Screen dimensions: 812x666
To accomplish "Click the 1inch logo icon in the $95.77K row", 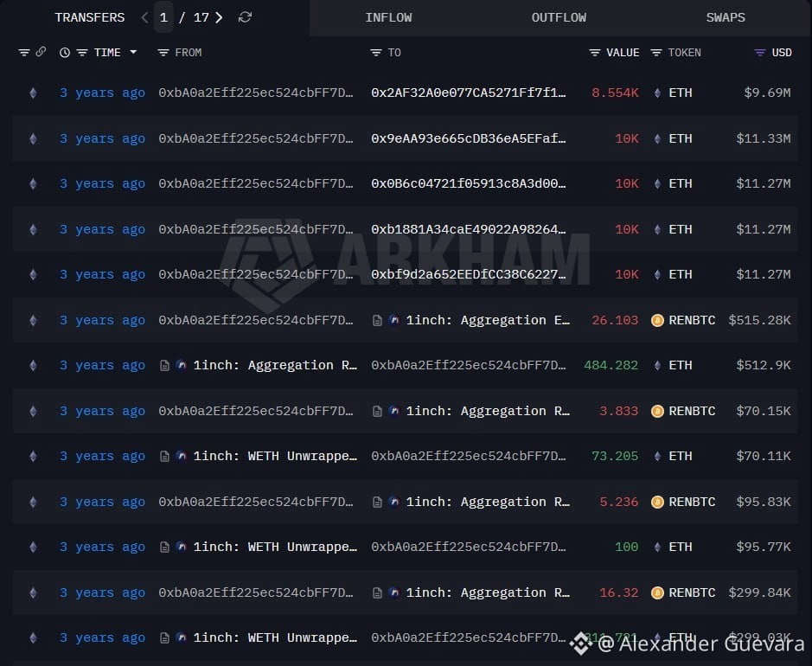I will pyautogui.click(x=182, y=547).
